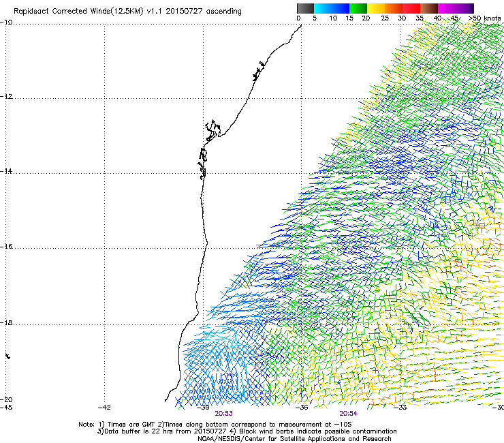Viewport: 504px width, 443px height.
Task: Click the magenta 40-45 knots legend segment
Action: point(447,8)
